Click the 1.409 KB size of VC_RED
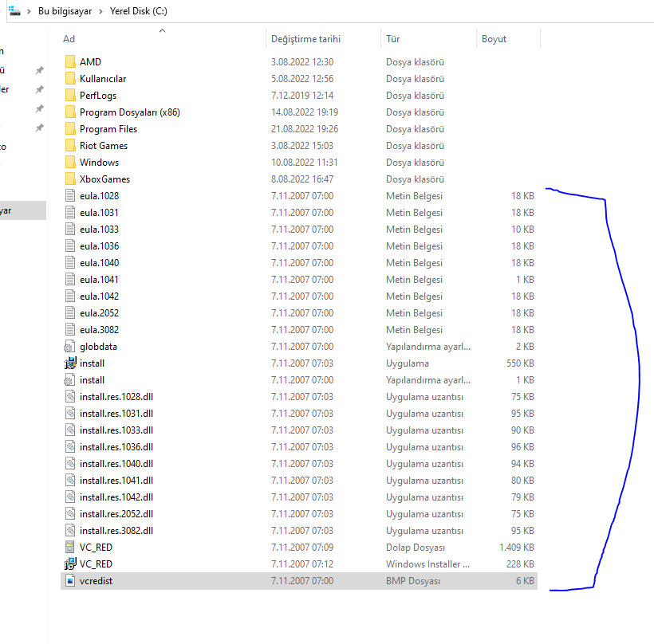The height and width of the screenshot is (644, 654). pyautogui.click(x=516, y=547)
